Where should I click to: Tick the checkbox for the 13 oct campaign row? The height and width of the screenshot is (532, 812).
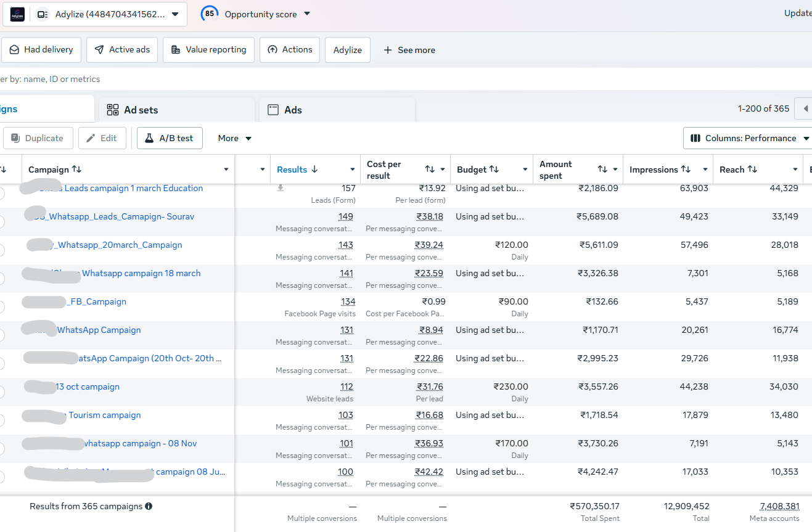(x=1, y=391)
